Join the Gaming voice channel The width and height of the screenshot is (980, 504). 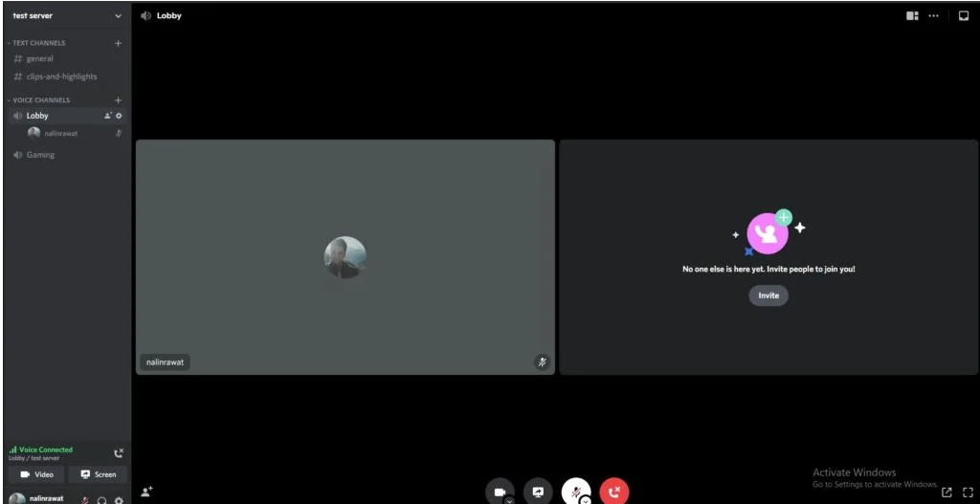click(x=40, y=155)
